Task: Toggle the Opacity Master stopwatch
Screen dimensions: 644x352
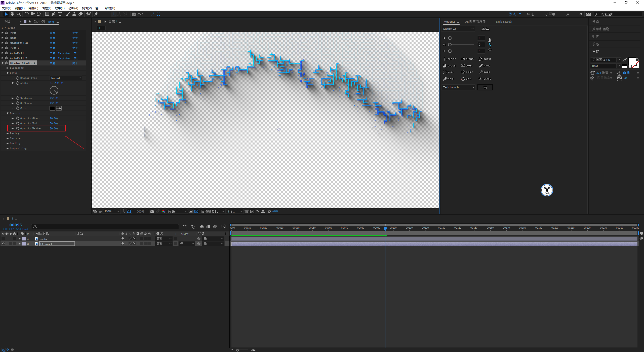Action: coord(18,128)
